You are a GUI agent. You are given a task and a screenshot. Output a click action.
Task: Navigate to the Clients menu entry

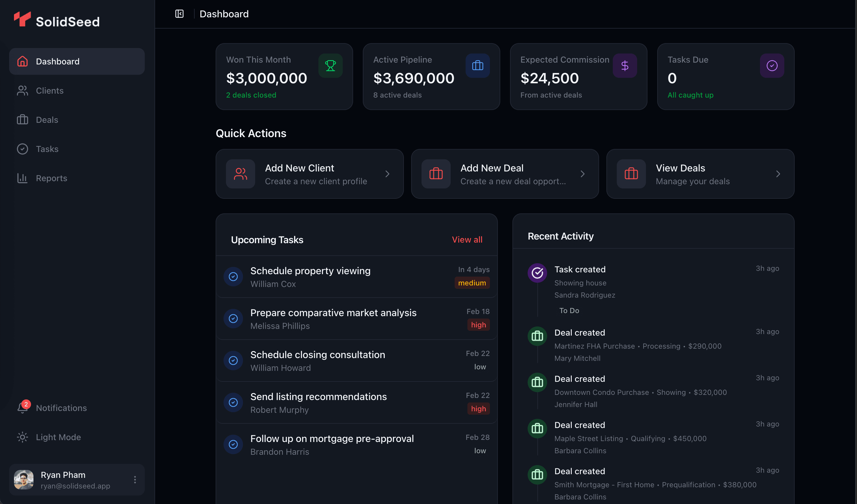point(49,90)
